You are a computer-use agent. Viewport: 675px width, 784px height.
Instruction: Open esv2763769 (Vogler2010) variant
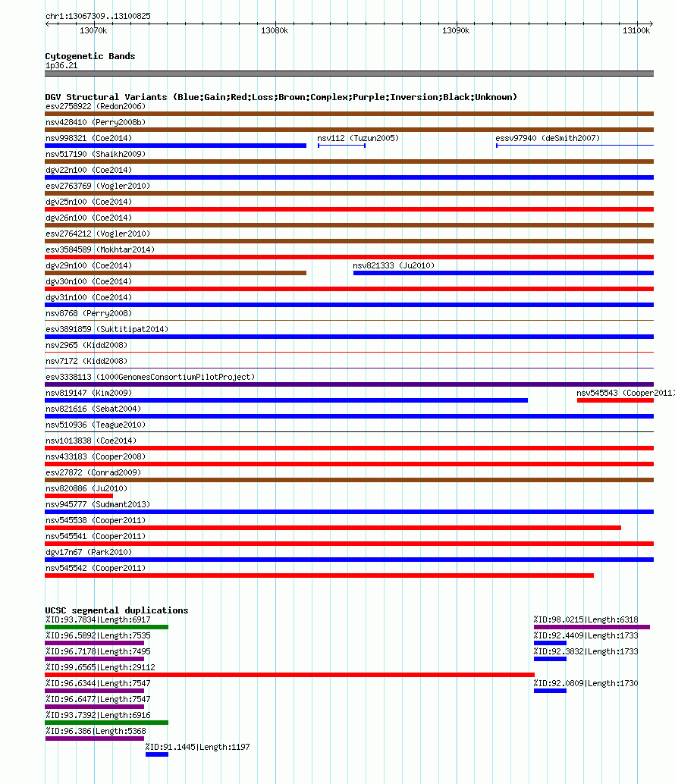point(98,186)
